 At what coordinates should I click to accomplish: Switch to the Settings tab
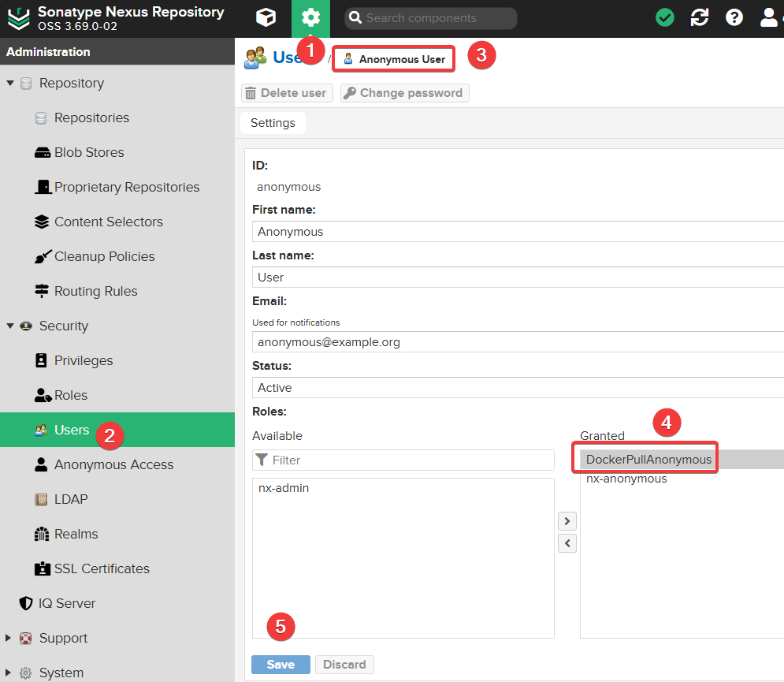[273, 123]
